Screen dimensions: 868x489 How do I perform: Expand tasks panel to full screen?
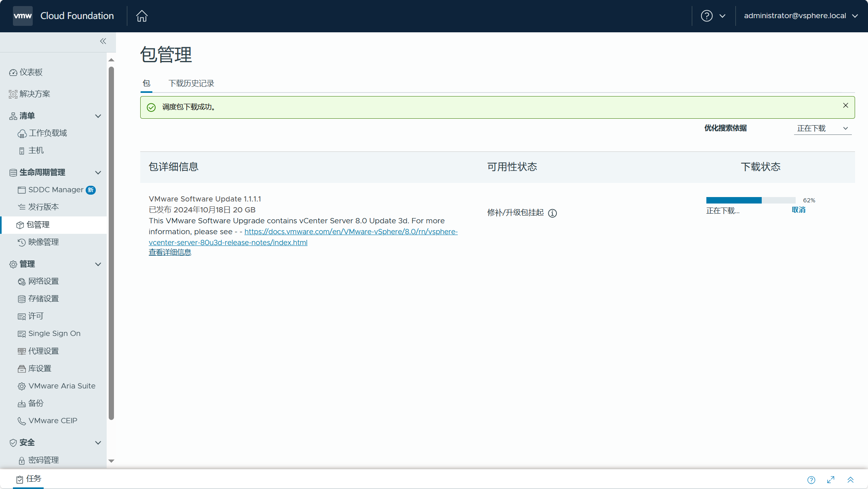click(x=831, y=480)
